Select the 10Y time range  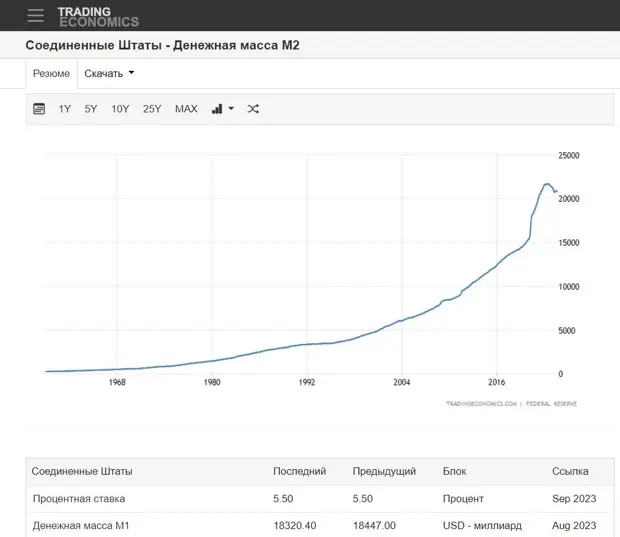coord(120,109)
